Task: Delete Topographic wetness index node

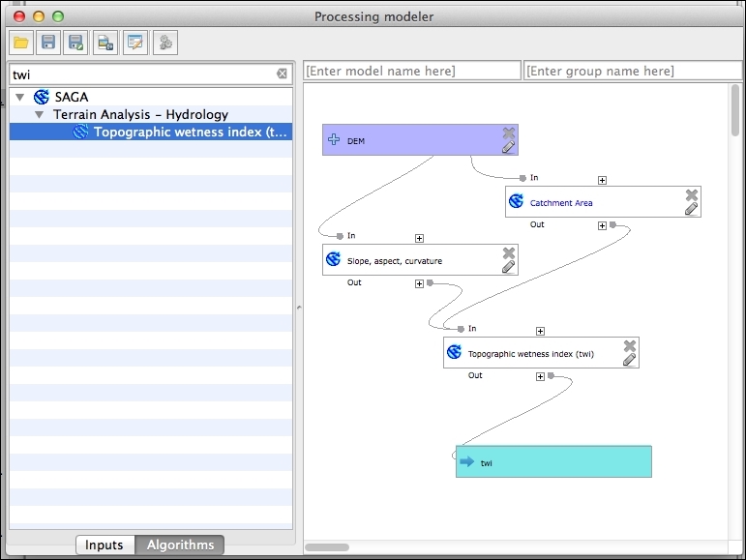Action: click(x=630, y=345)
